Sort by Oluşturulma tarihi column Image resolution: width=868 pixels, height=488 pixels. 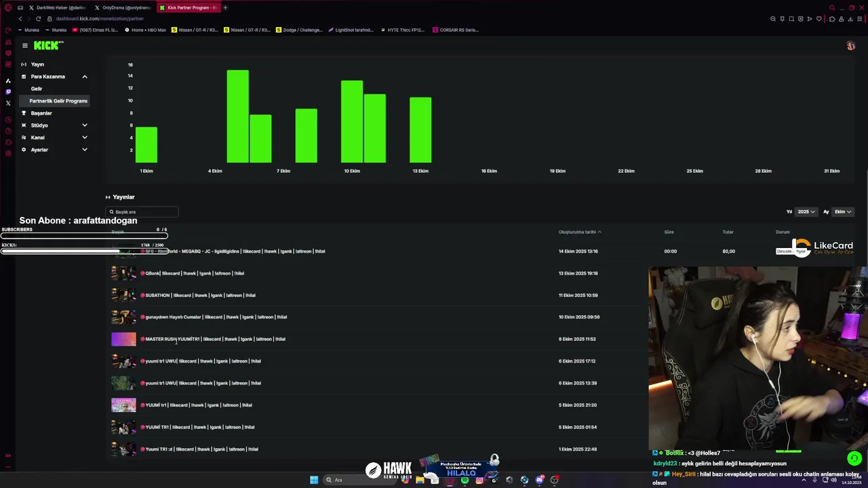580,232
